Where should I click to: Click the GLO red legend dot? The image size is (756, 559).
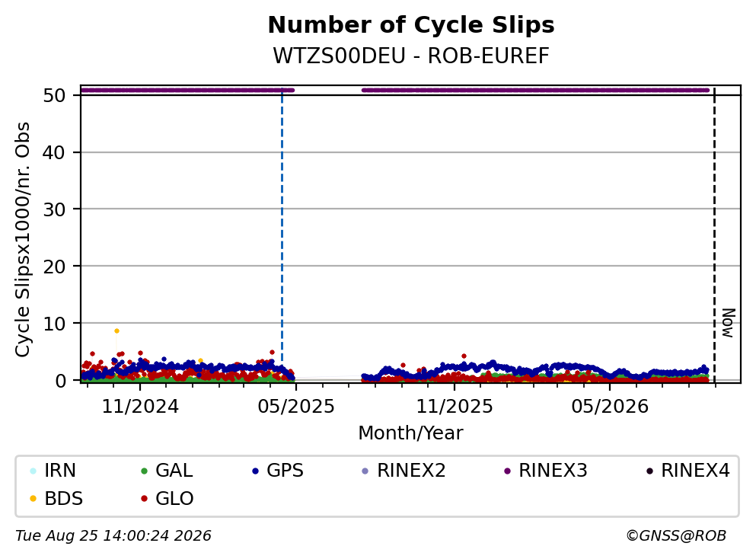tap(144, 499)
